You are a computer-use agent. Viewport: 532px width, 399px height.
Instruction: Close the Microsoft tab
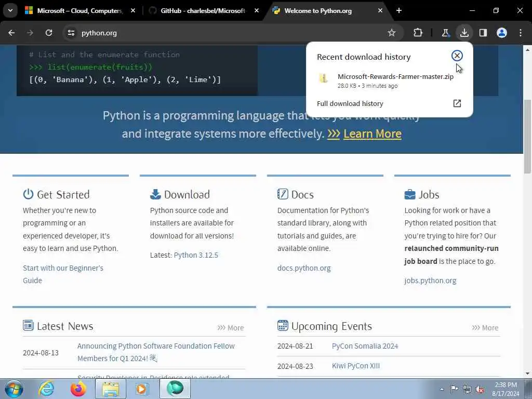133,11
